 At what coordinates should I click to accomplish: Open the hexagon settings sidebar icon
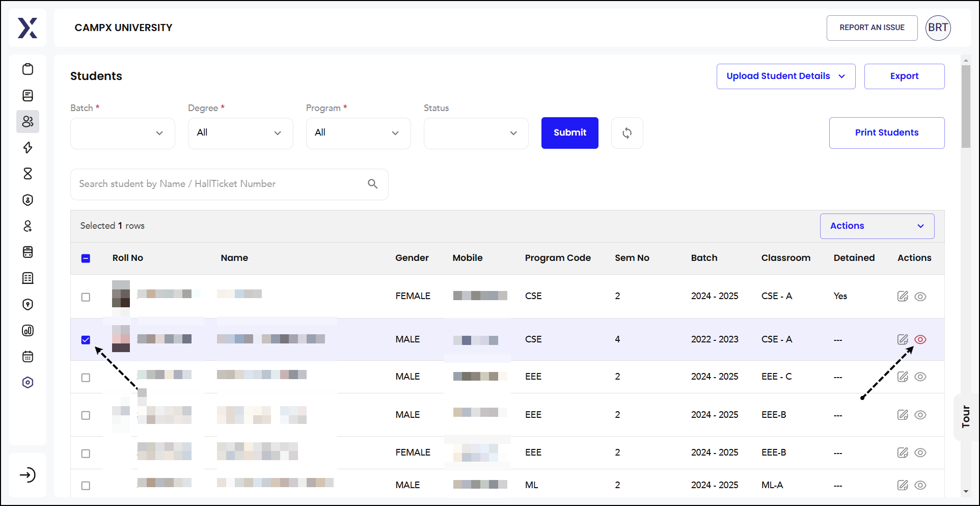click(x=28, y=383)
